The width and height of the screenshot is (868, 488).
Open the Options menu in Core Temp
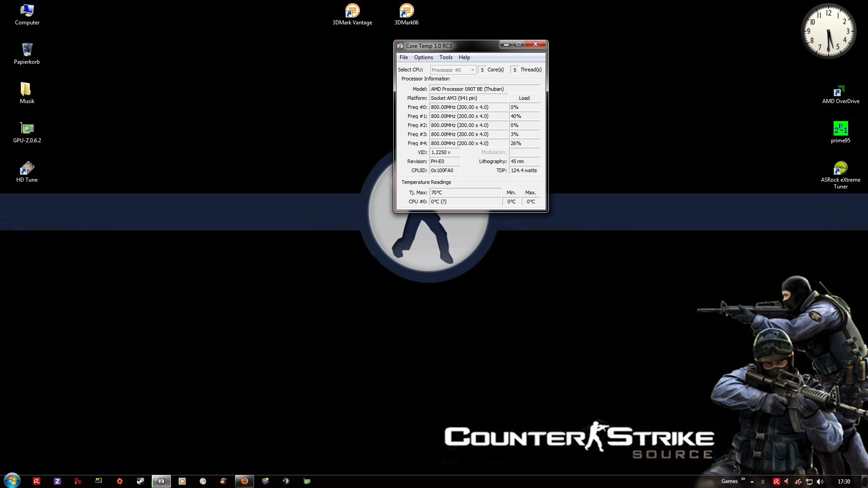tap(424, 57)
